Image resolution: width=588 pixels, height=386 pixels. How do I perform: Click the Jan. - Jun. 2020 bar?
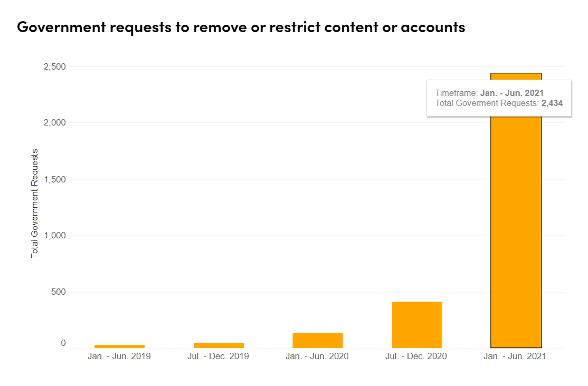pyautogui.click(x=318, y=340)
